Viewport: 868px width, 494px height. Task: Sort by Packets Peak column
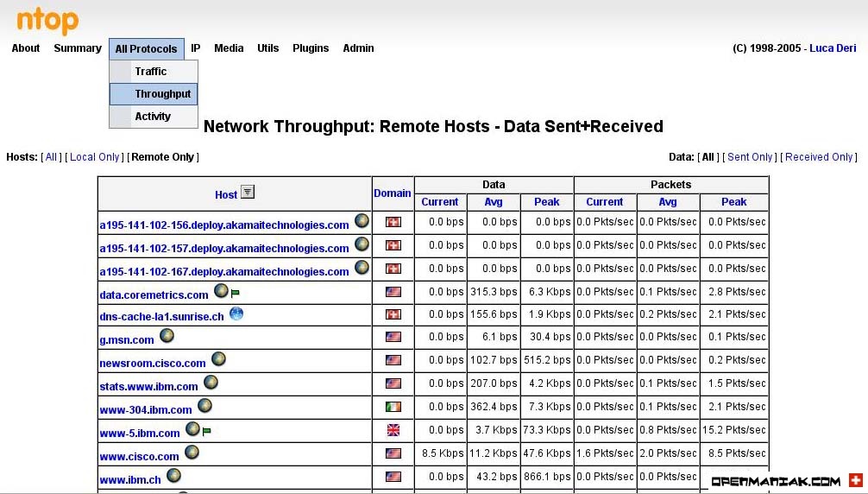(733, 202)
